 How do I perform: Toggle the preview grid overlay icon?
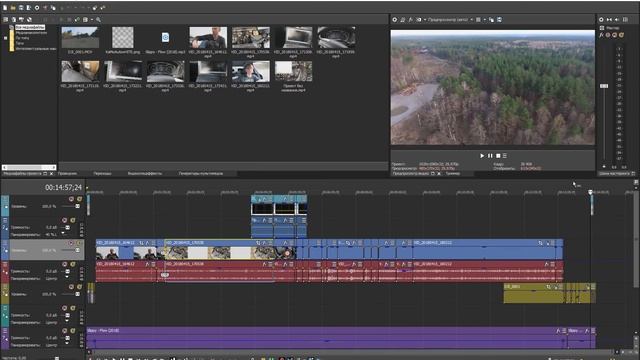click(478, 20)
